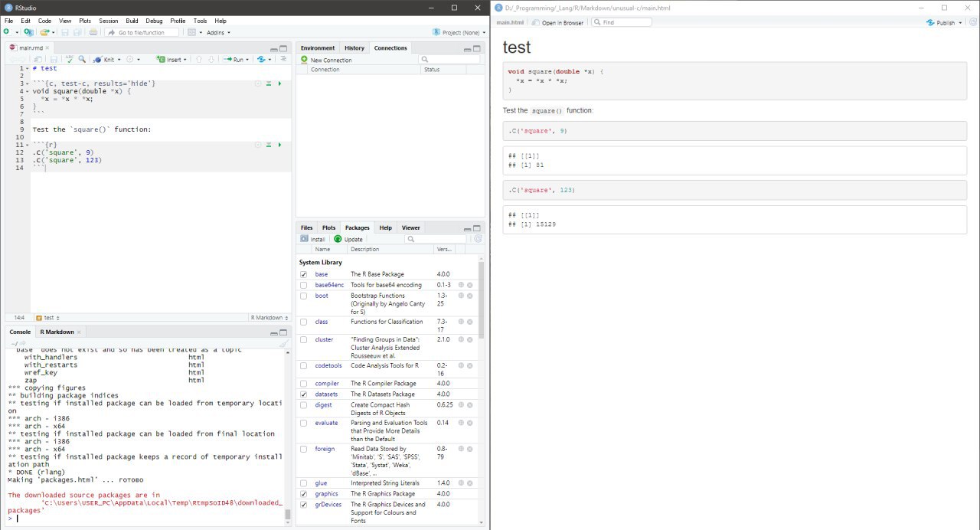
Task: Open the Knit options dropdown arrow
Action: coord(119,60)
